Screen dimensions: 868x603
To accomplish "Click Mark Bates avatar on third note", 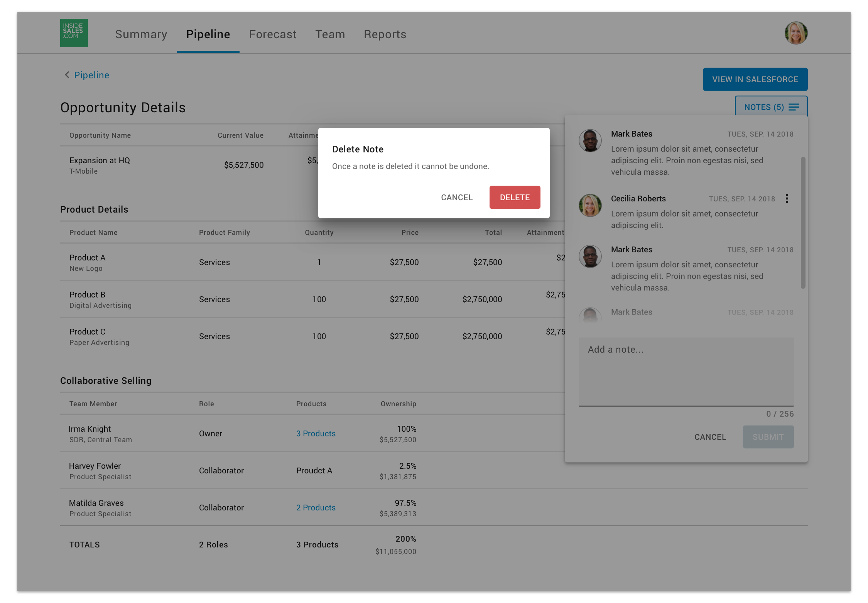I will (590, 257).
